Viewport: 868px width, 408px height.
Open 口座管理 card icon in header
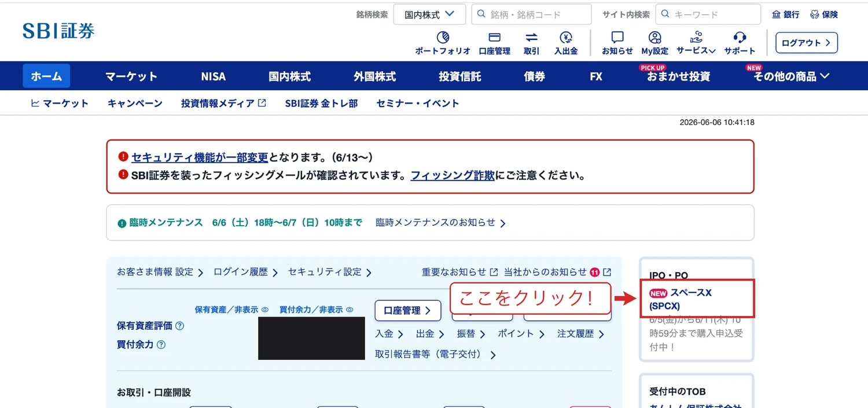pyautogui.click(x=494, y=38)
